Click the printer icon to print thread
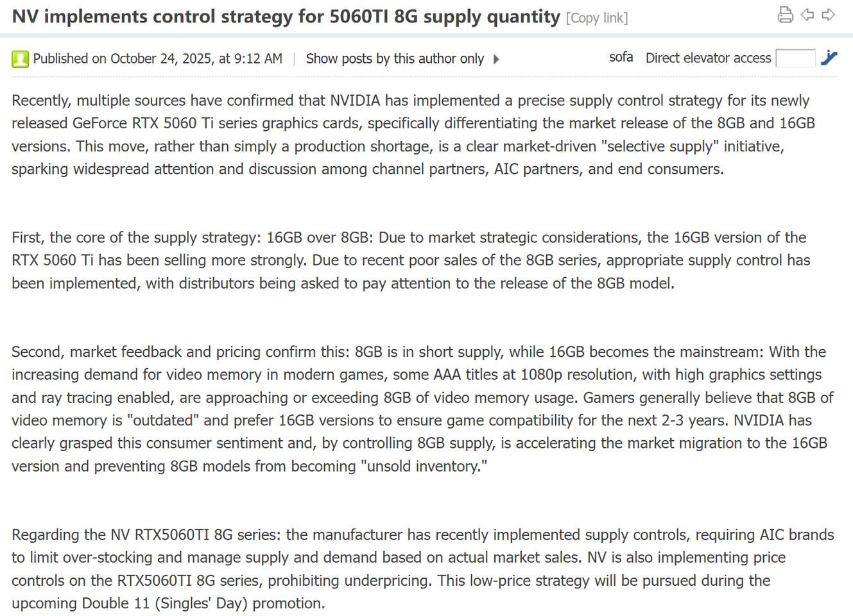Viewport: 853px width, 616px height. [785, 15]
